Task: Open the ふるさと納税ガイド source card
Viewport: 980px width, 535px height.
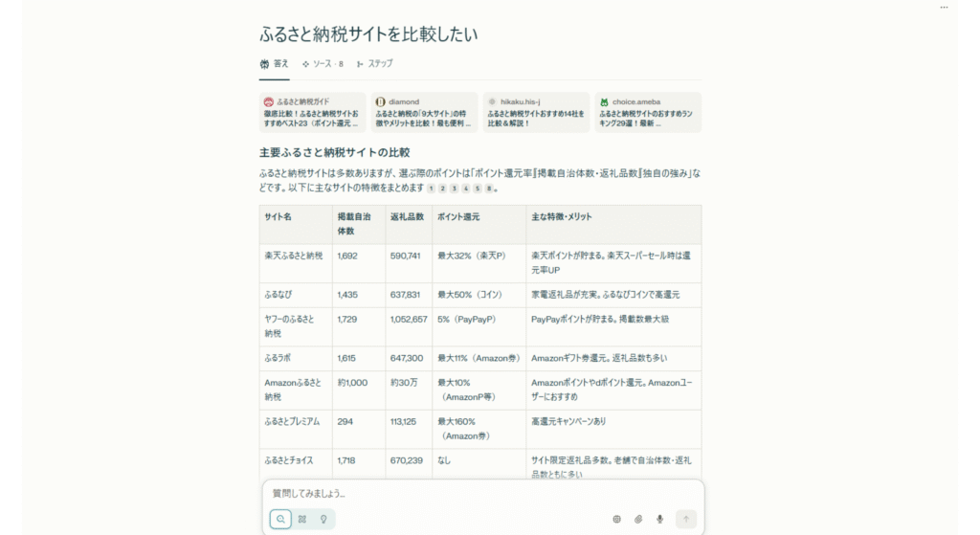Action: (x=313, y=113)
